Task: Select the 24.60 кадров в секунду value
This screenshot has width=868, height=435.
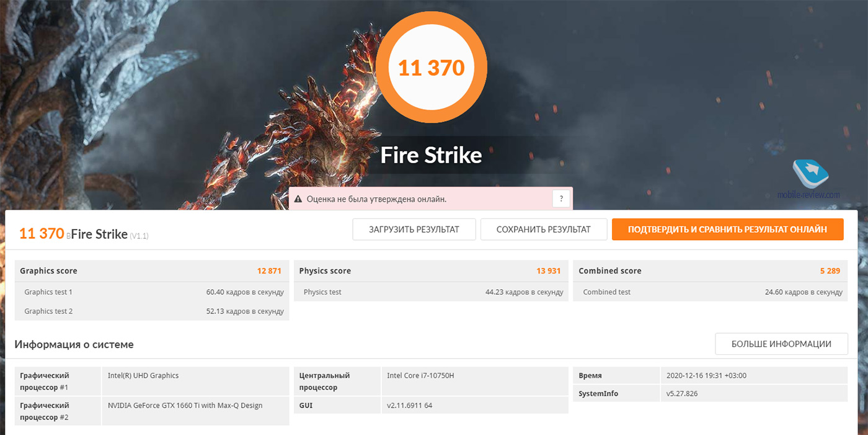Action: pyautogui.click(x=804, y=292)
